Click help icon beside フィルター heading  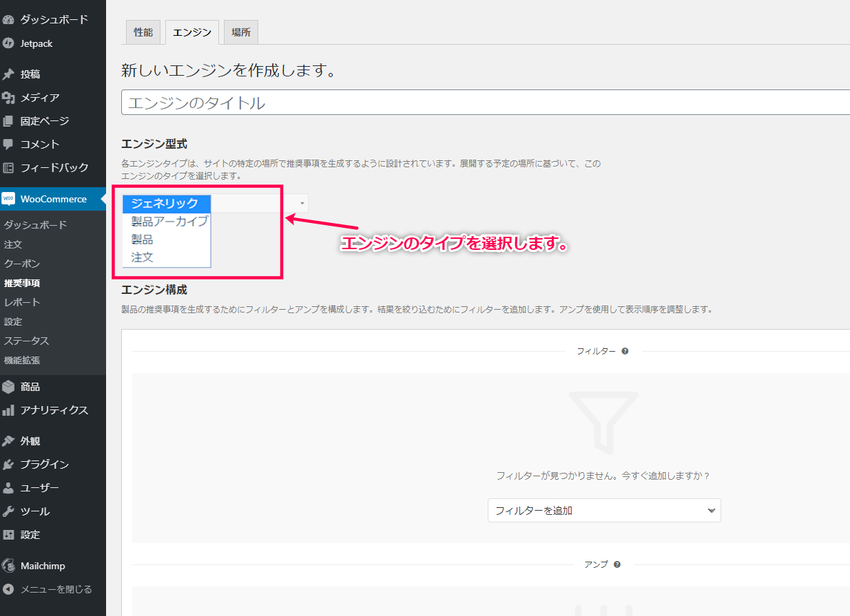click(x=625, y=351)
